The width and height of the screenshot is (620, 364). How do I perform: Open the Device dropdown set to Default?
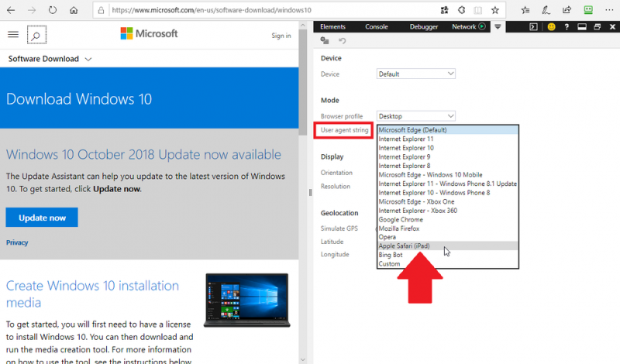416,74
